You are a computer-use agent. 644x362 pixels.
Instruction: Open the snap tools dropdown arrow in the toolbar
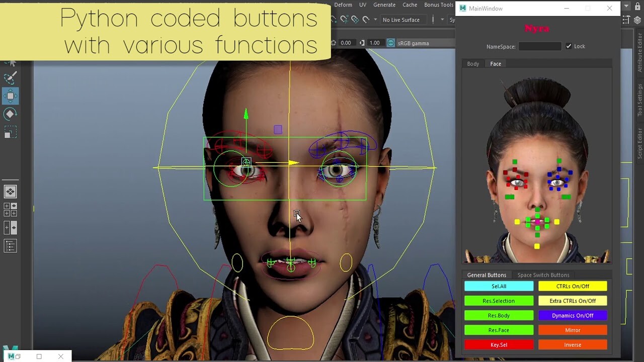(x=376, y=20)
